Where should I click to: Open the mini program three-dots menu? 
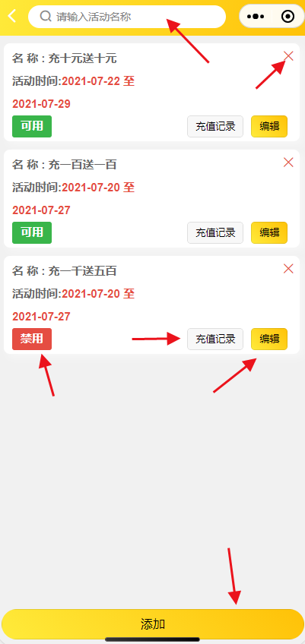pyautogui.click(x=256, y=17)
